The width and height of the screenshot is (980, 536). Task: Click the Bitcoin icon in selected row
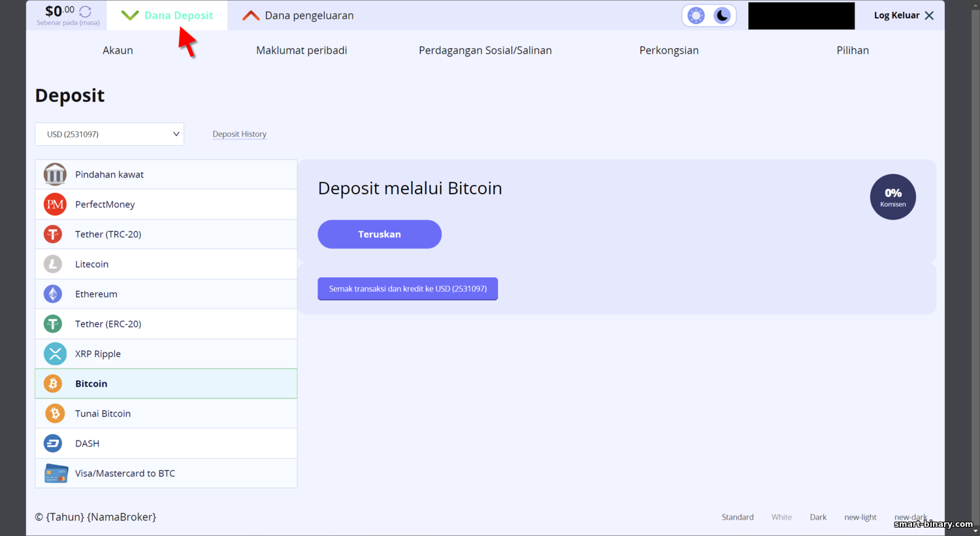[x=53, y=384]
